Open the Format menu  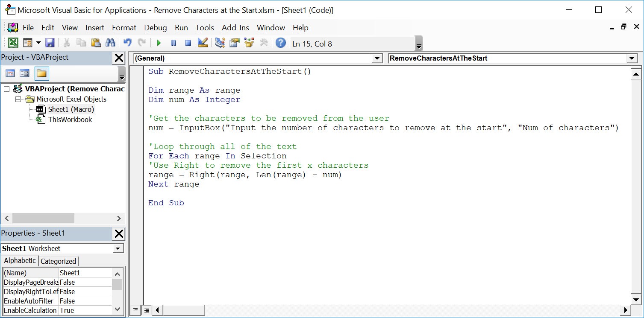click(124, 28)
